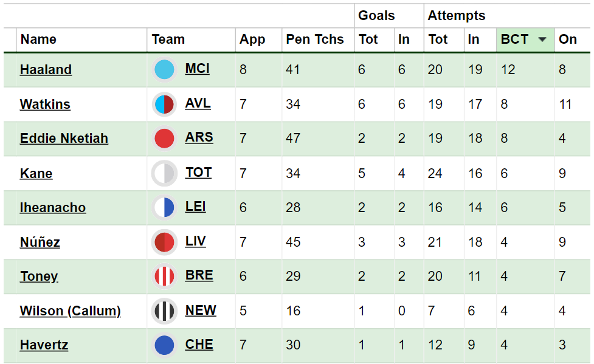This screenshot has height=364, width=594.
Task: Click the Liverpool red badge icon
Action: click(164, 242)
